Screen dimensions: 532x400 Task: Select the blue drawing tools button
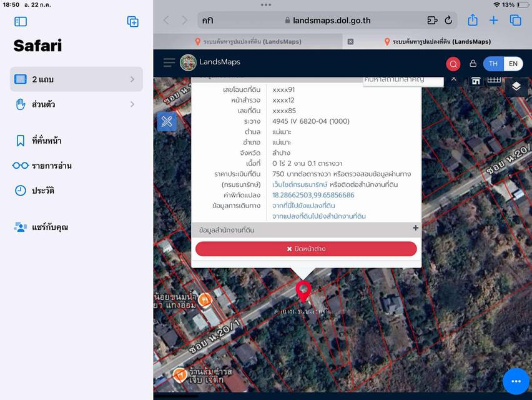(167, 121)
